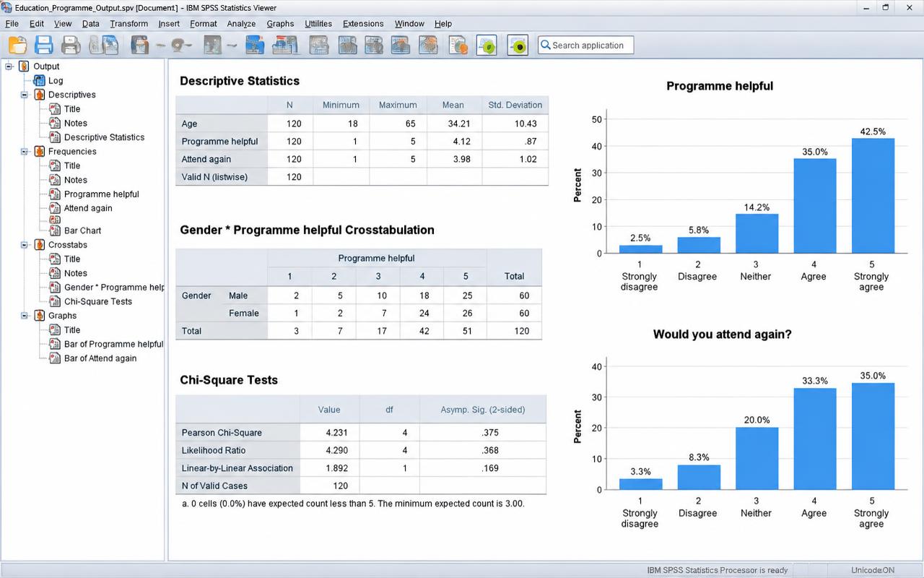Click the chi-square footnote about expected counts
924x578 pixels.
[353, 504]
